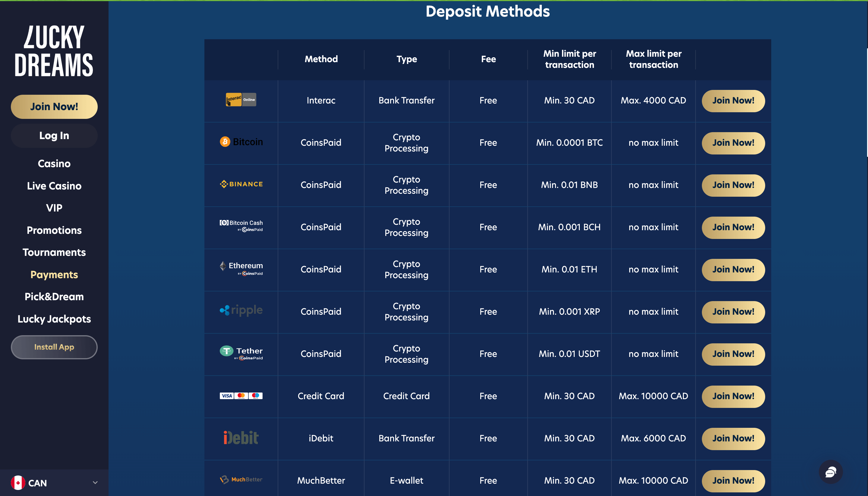The width and height of the screenshot is (868, 496).
Task: Click the Min. 0.01 USDT cell
Action: point(570,354)
